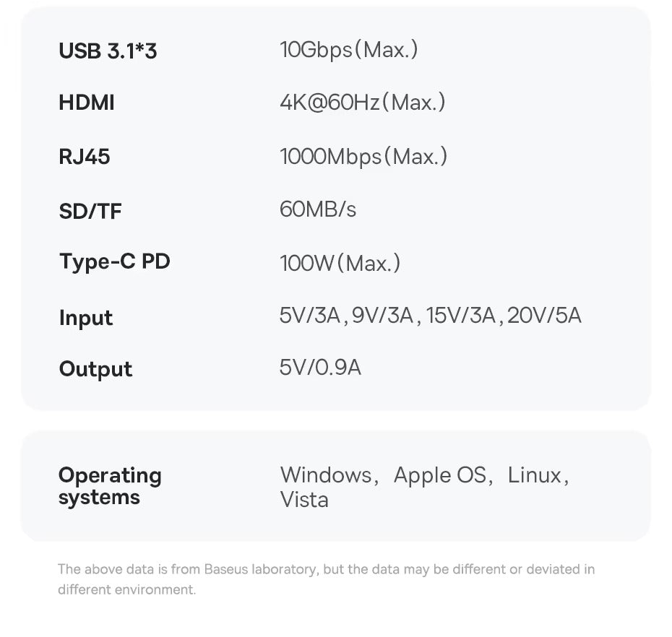Viewport: 672px width, 637px height.
Task: Select the 1000Mbps (Max.) value
Action: [363, 156]
